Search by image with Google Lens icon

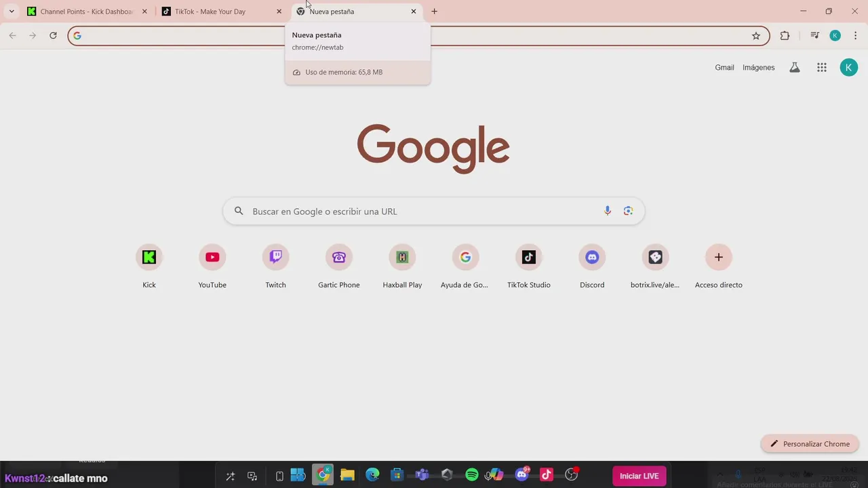click(628, 211)
